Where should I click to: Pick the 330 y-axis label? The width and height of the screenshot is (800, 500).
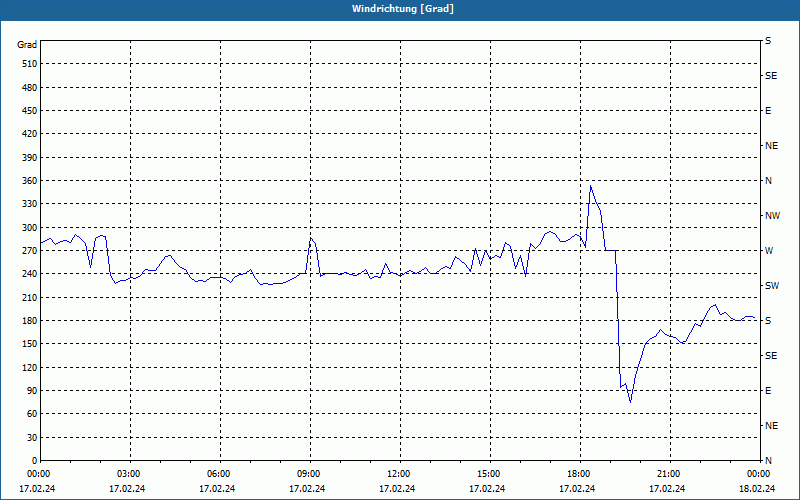[x=30, y=204]
